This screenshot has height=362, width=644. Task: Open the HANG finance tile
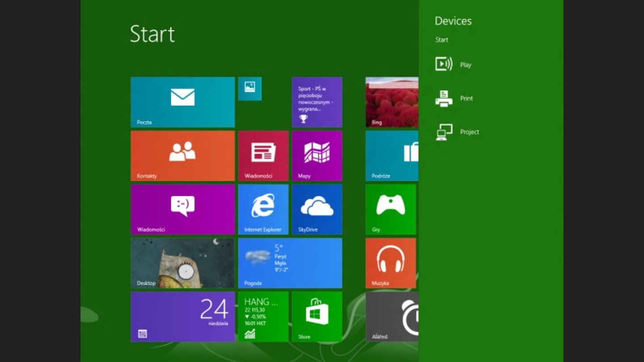[263, 316]
